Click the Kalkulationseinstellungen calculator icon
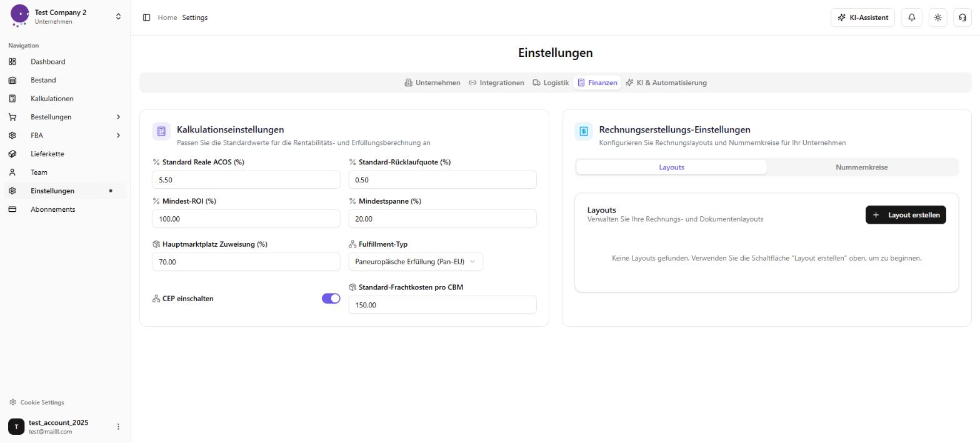Viewport: 980px width, 443px height. [161, 131]
